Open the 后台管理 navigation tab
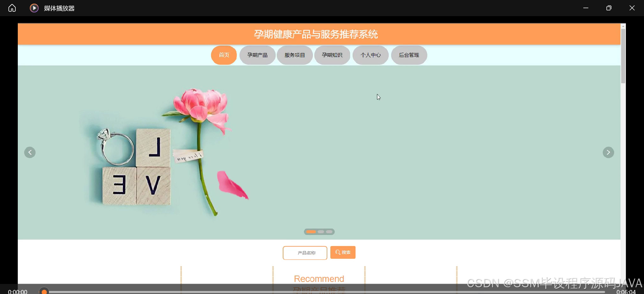This screenshot has height=294, width=644. coord(409,55)
